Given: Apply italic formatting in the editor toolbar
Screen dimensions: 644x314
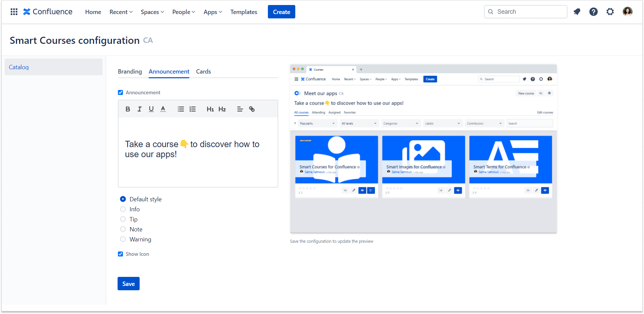Looking at the screenshot, I should click(139, 109).
